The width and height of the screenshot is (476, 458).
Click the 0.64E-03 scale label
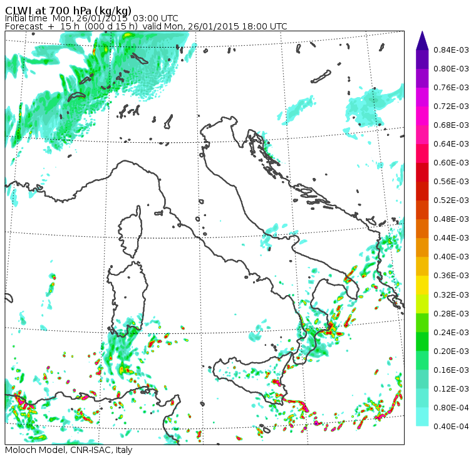point(451,144)
